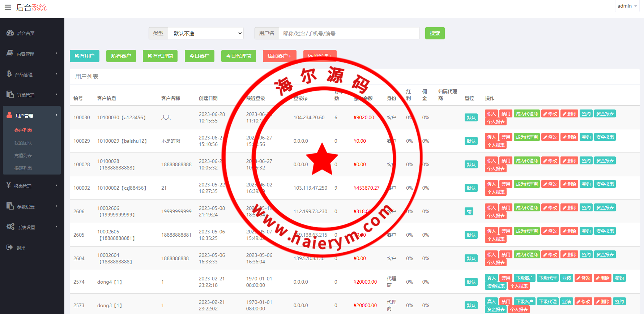This screenshot has width=644, height=314.
Task: Click the logout icon beside 退出
Action: point(10,248)
